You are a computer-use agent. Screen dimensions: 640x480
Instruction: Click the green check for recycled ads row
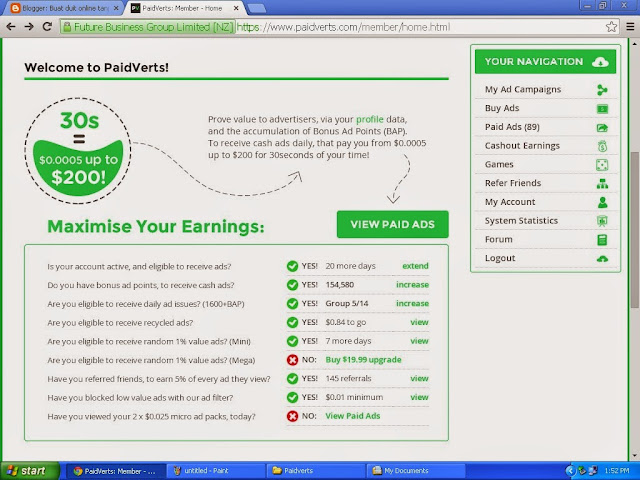[x=292, y=322]
